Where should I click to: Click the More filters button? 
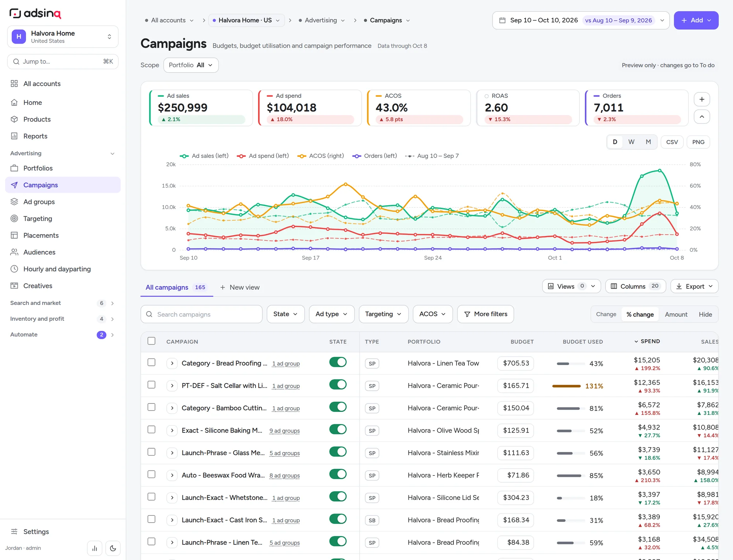tap(486, 314)
